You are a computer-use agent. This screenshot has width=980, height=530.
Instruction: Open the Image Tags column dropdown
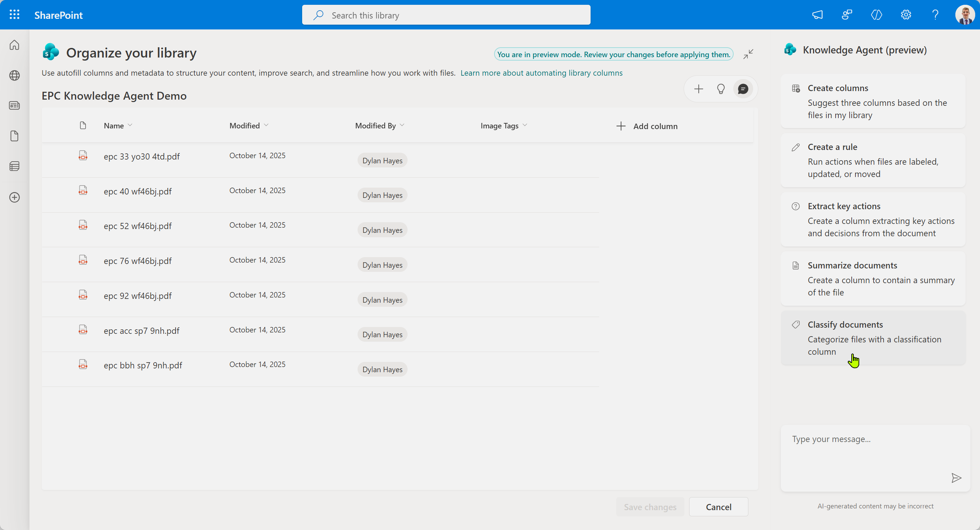(x=525, y=125)
